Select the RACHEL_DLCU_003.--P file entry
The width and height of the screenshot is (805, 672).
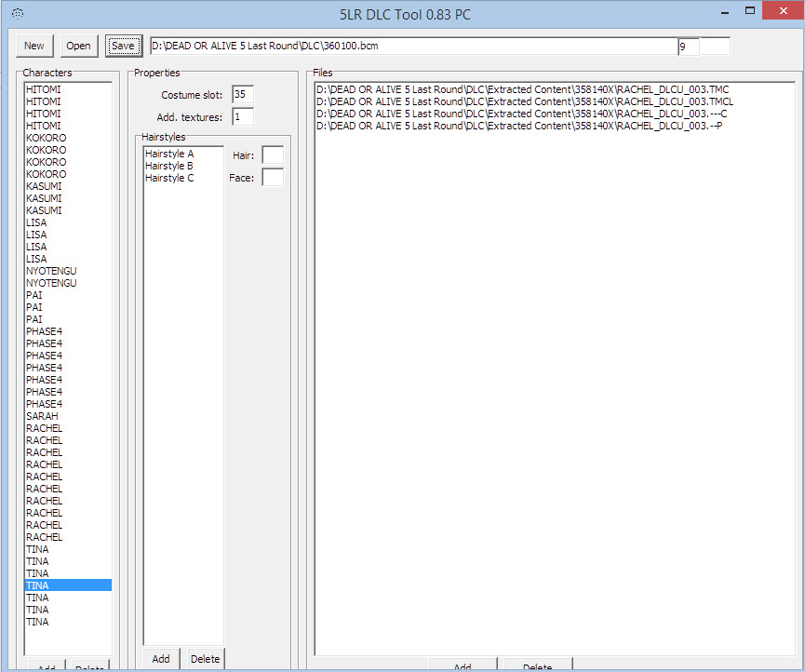tap(519, 126)
